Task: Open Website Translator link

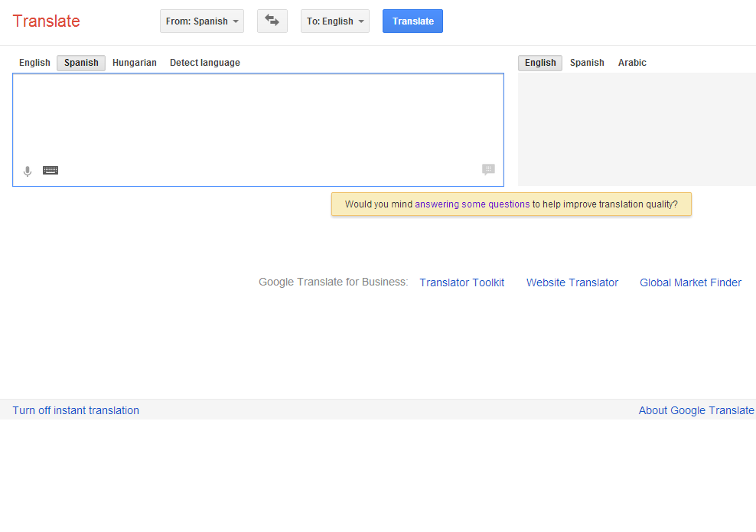Action: point(572,282)
